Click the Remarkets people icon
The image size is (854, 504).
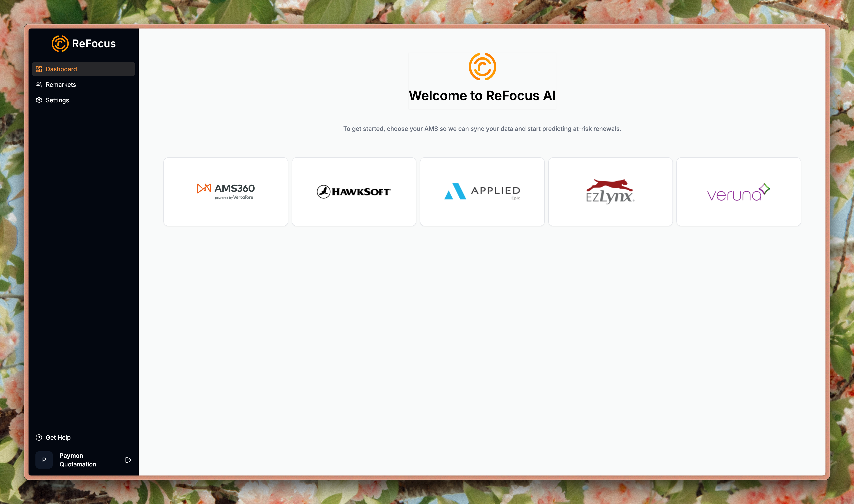[x=39, y=85]
